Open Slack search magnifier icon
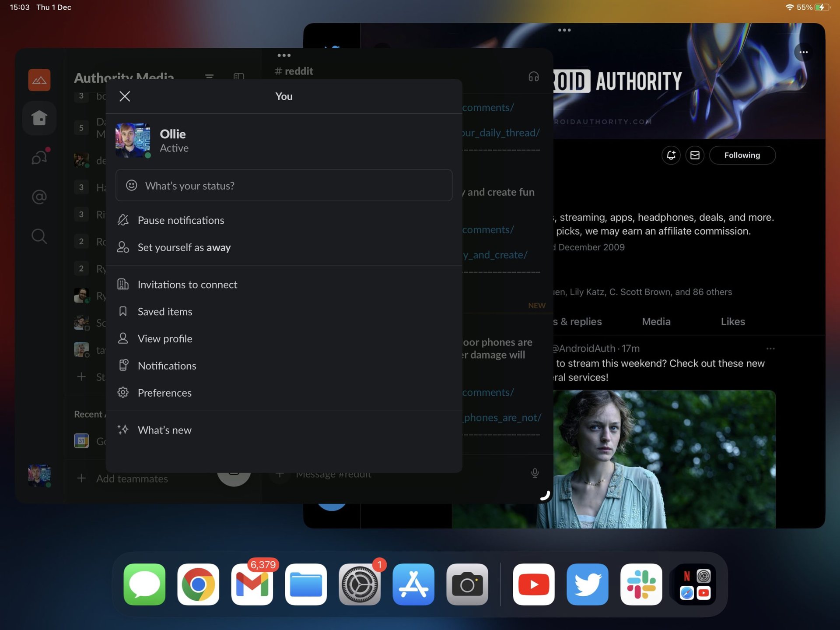 tap(39, 236)
